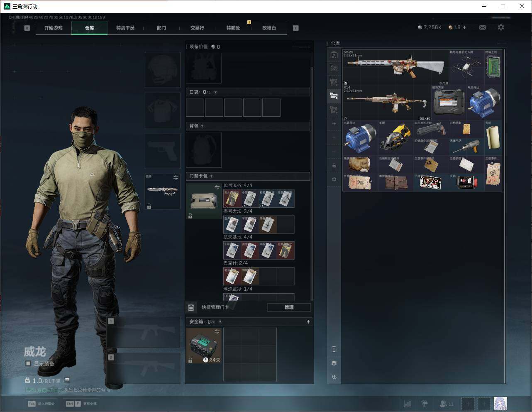This screenshot has height=412, width=532.
Task: Click the warehouse sidebar gear icon
Action: click(x=334, y=179)
